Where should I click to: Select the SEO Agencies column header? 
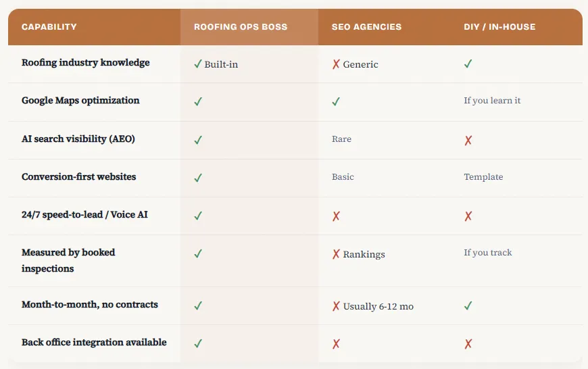click(366, 27)
